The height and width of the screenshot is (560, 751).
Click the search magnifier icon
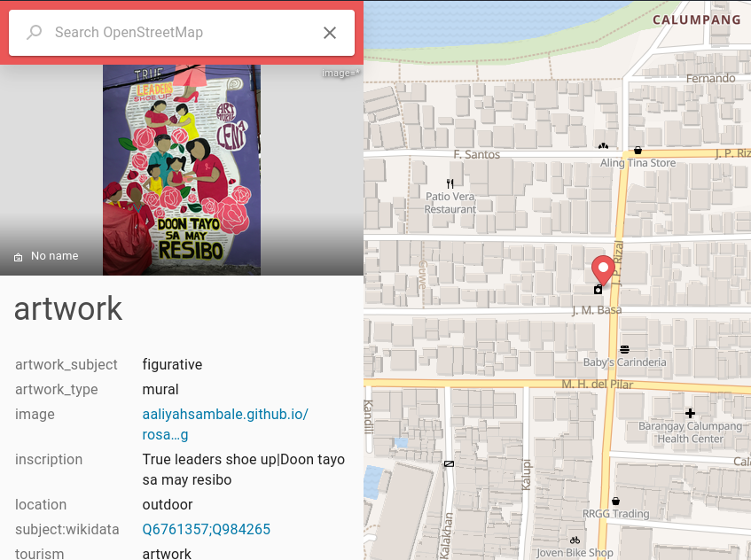[34, 33]
